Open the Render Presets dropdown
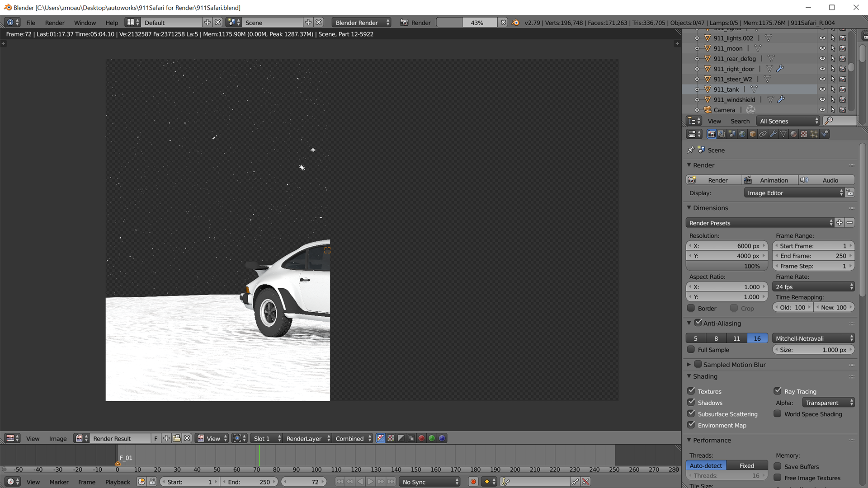Image resolution: width=868 pixels, height=488 pixels. pyautogui.click(x=759, y=223)
